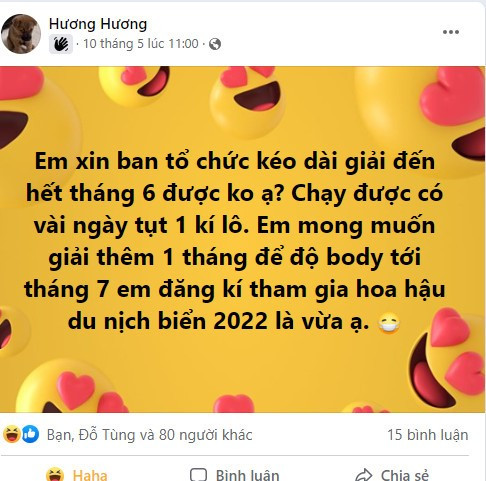Click the waving hand badge icon
The width and height of the screenshot is (486, 481).
click(61, 44)
